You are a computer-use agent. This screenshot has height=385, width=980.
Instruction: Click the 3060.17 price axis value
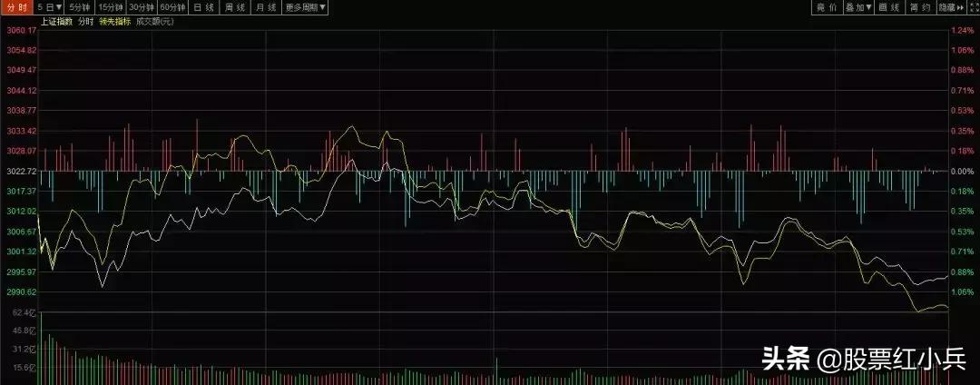click(x=19, y=31)
